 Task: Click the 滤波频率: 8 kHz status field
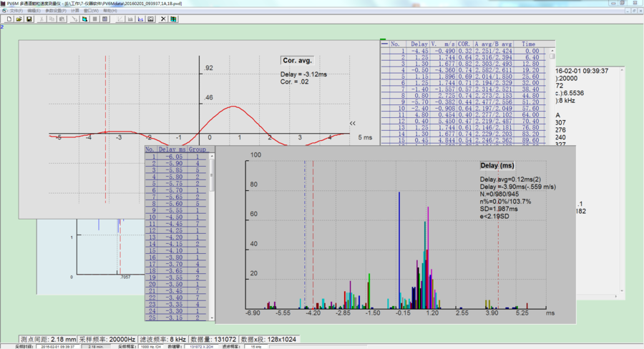[162, 339]
